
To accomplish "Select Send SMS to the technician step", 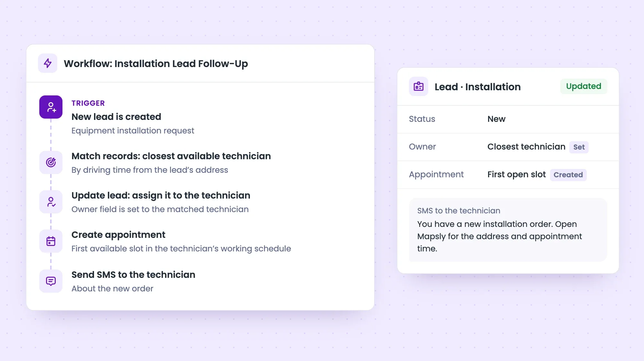I will 133,275.
